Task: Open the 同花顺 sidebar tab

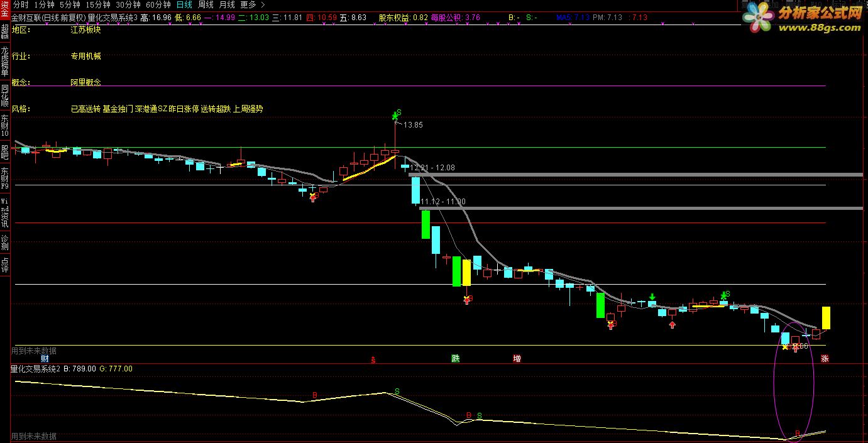Action: [x=4, y=95]
